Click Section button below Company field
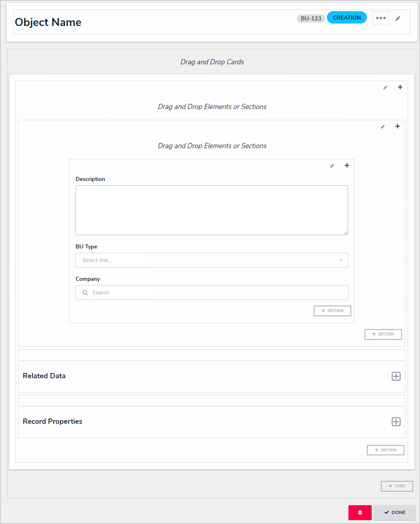Viewport: 420px width, 524px height. coord(332,311)
